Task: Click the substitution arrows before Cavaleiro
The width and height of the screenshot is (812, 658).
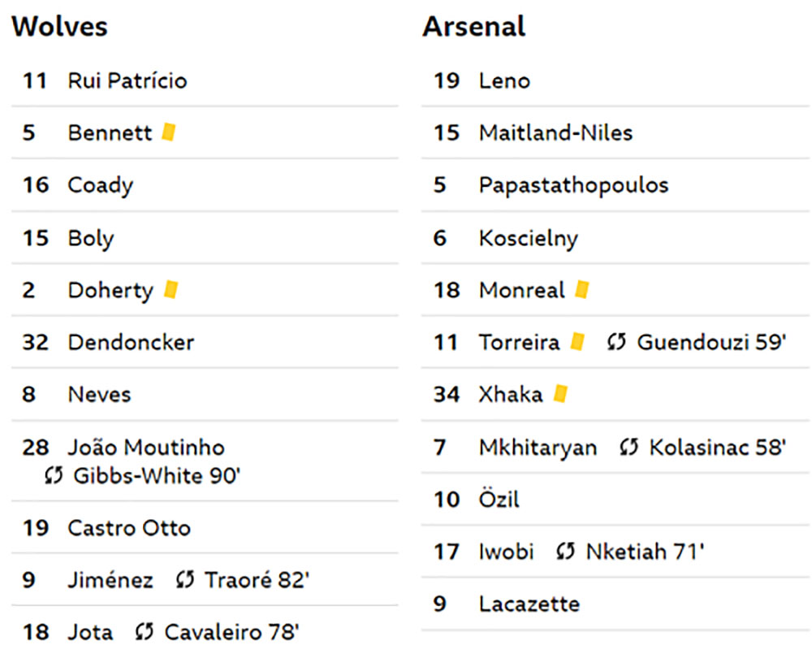Action: pyautogui.click(x=145, y=631)
